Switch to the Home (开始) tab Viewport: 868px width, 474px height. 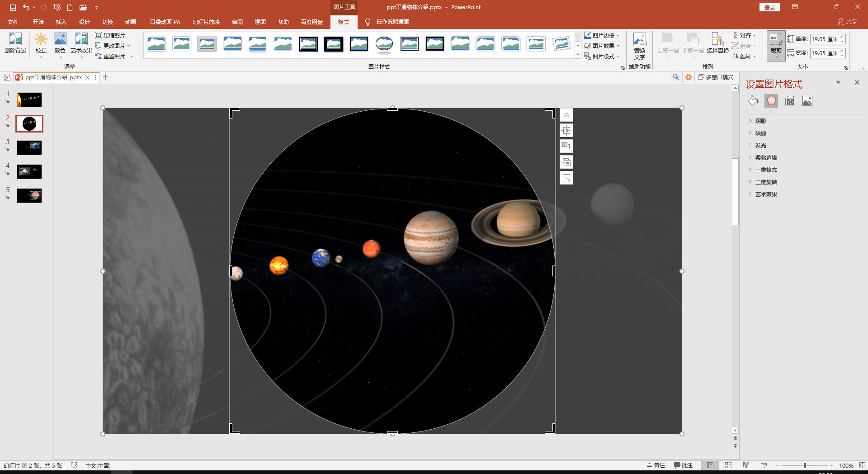click(x=38, y=22)
